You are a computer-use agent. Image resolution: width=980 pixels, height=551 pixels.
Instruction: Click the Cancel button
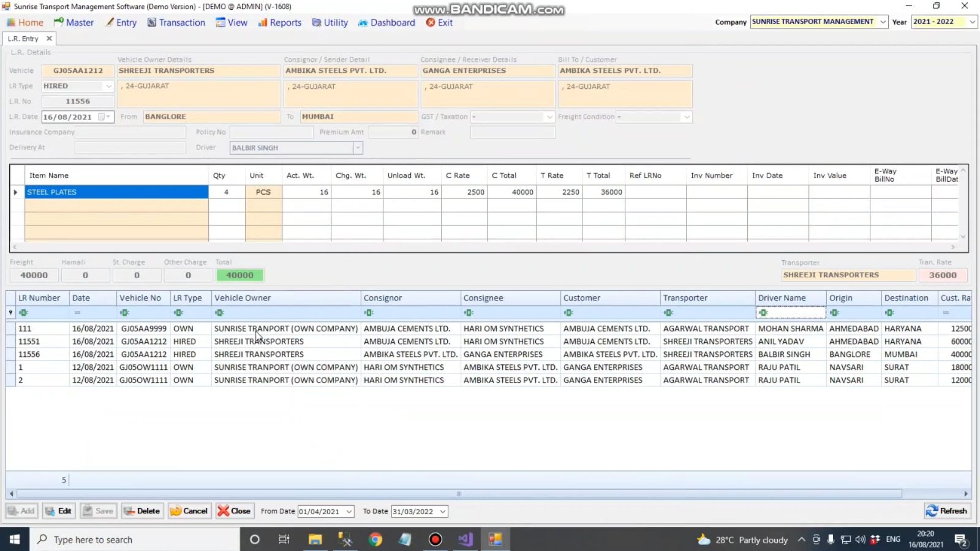coord(189,511)
